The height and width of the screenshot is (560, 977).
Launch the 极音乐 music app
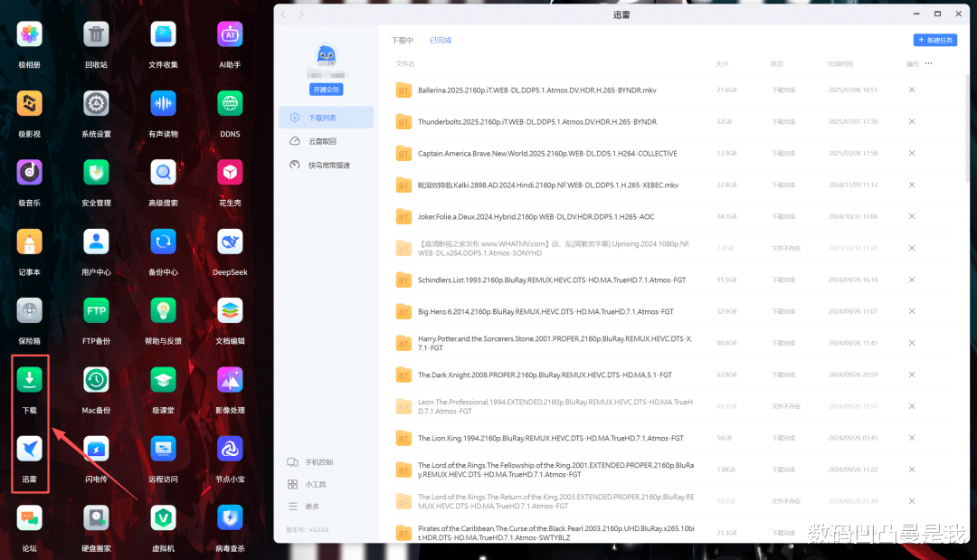pyautogui.click(x=29, y=173)
